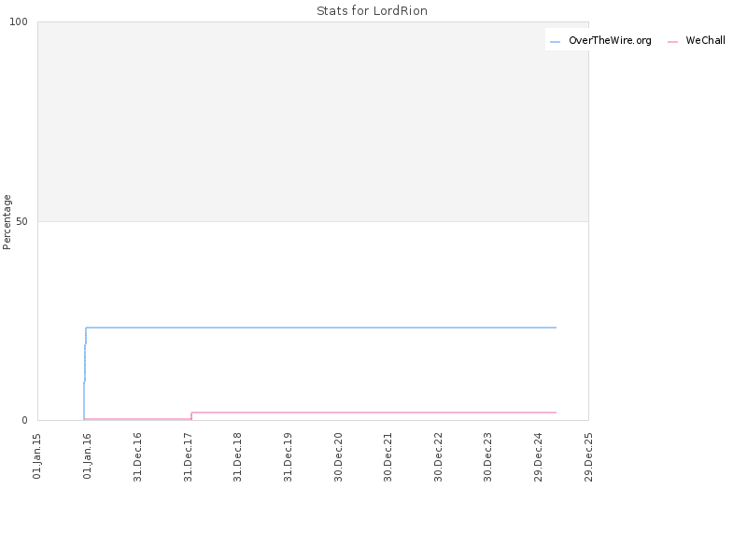Click the 100 y-axis tick label
The width and height of the screenshot is (747, 560).
click(x=19, y=21)
